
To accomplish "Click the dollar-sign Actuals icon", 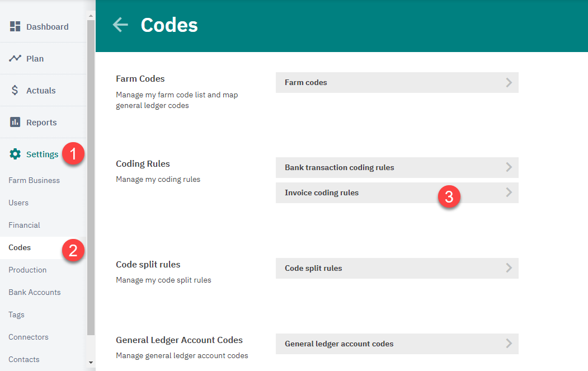I will pyautogui.click(x=15, y=90).
